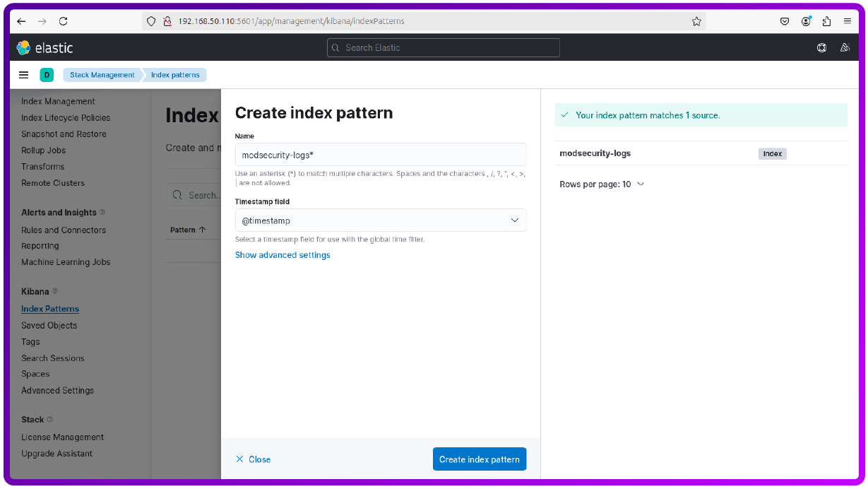The width and height of the screenshot is (868, 489).
Task: Click the search magnifier in the patterns list
Action: pyautogui.click(x=177, y=195)
